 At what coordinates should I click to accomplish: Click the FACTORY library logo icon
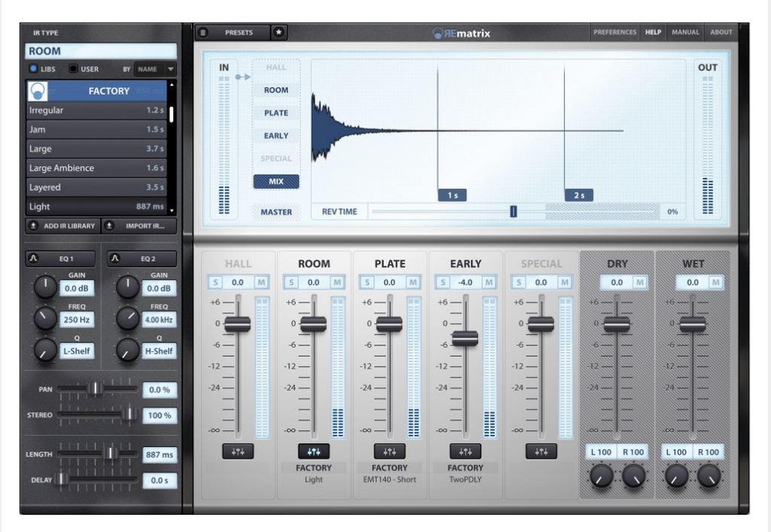click(x=38, y=91)
